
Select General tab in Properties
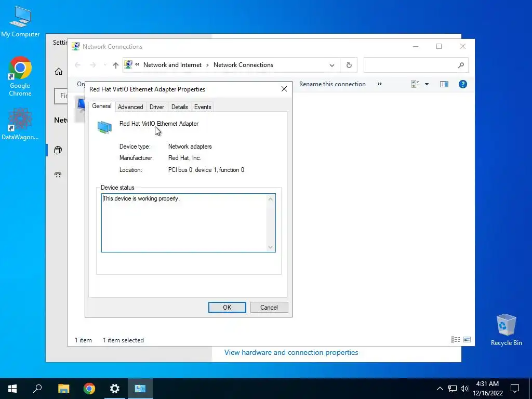click(102, 106)
